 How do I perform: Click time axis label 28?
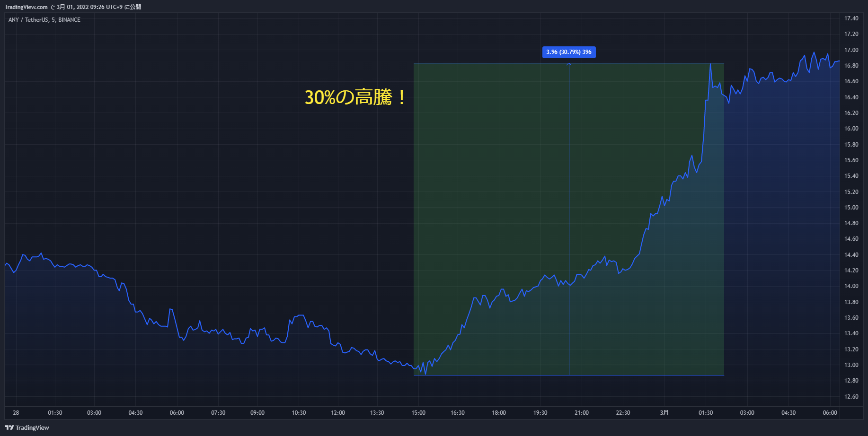click(x=16, y=413)
